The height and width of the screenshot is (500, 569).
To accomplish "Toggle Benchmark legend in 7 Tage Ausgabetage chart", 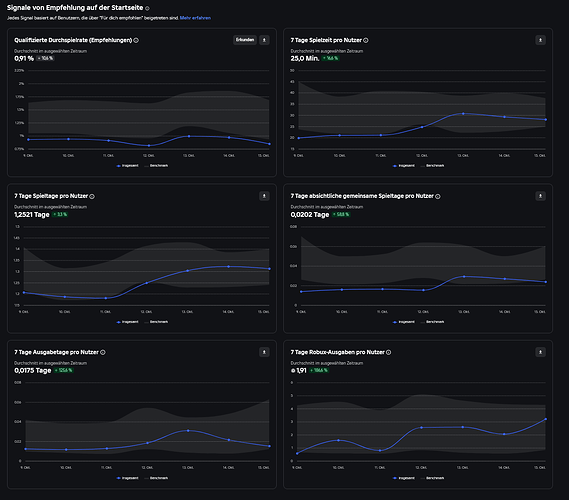I will pos(156,478).
